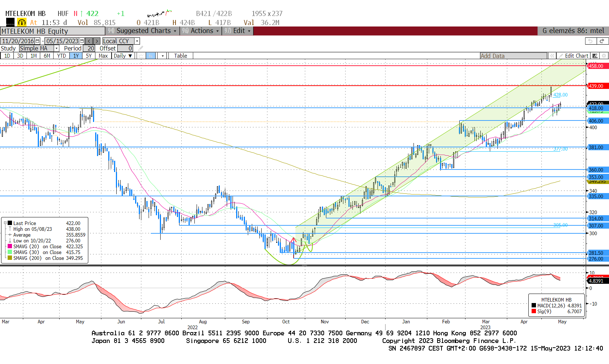Open chart type dropdown arrow beside candlestick icon
This screenshot has width=609, height=364.
tap(163, 56)
